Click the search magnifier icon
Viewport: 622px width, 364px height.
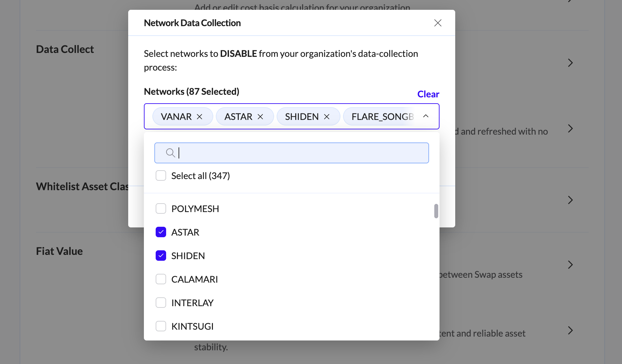pos(170,153)
